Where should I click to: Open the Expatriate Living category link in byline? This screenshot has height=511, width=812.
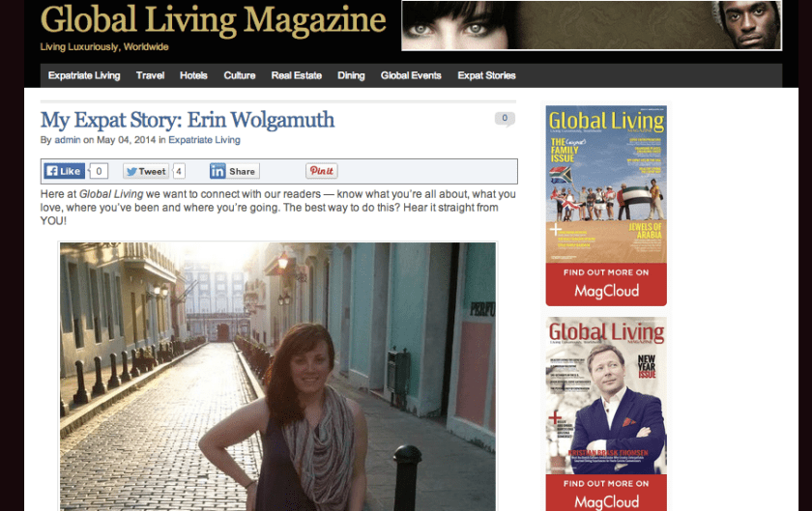click(x=204, y=140)
